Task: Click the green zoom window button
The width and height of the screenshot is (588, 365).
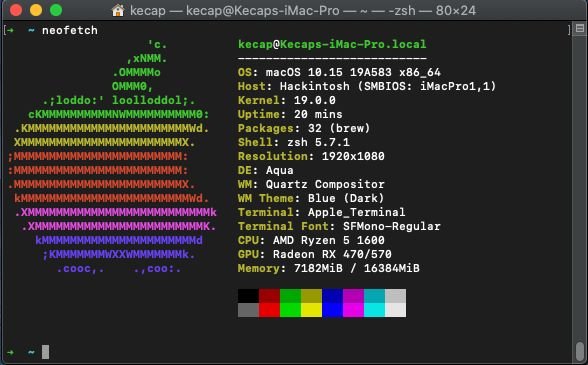Action: coord(56,10)
